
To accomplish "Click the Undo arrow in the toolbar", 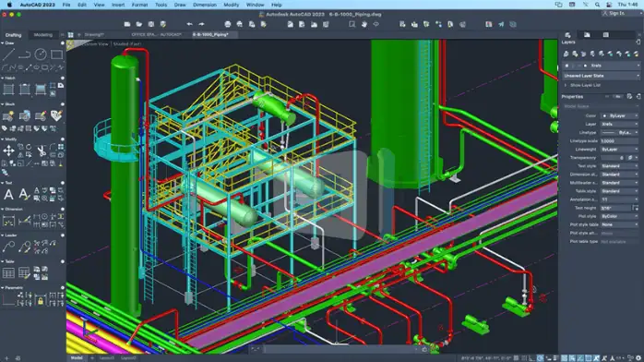I will tap(189, 24).
